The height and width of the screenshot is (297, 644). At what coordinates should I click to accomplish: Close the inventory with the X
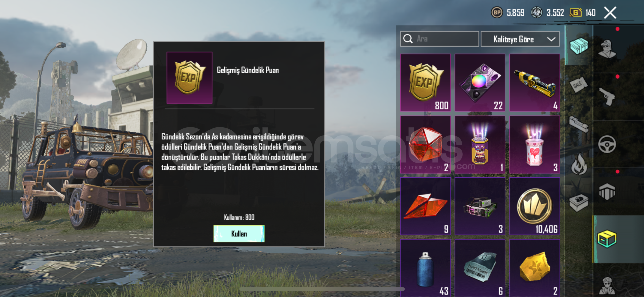[610, 13]
